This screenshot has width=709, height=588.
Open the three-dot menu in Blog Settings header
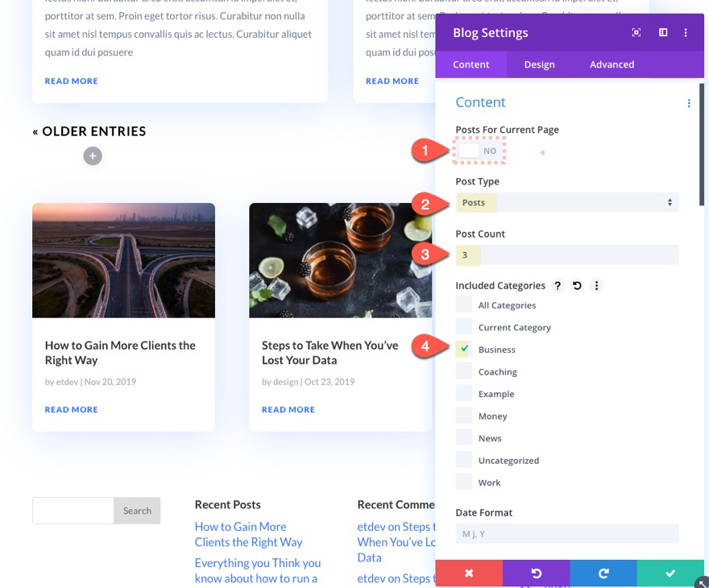[x=687, y=32]
